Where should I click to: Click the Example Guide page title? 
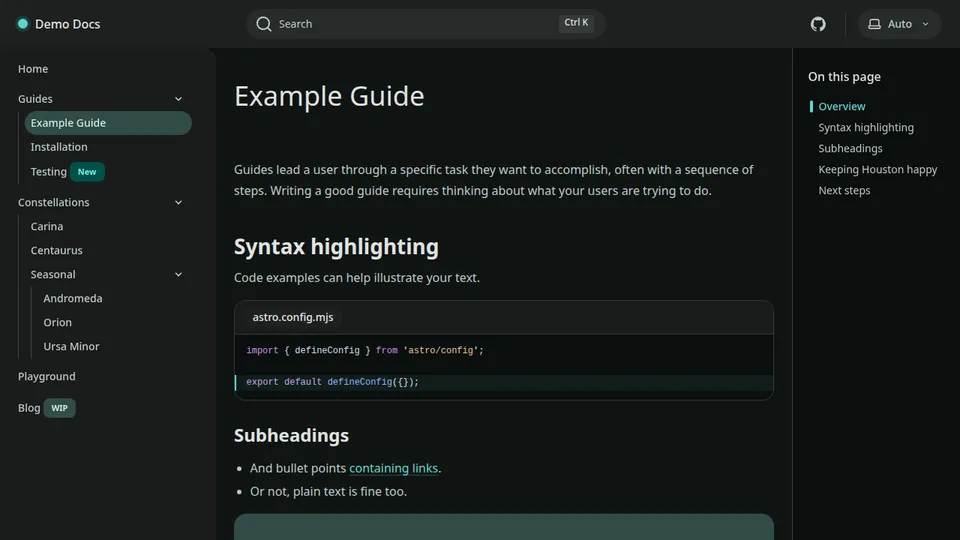pos(329,96)
